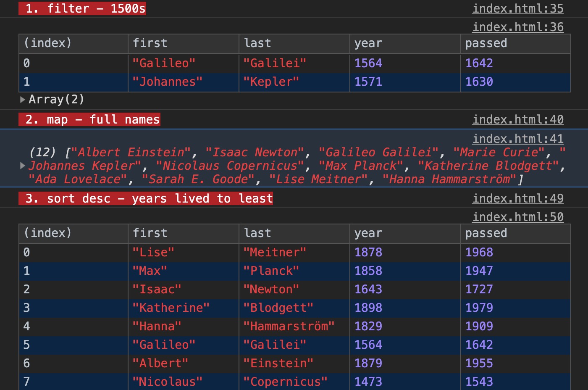
Task: Click the "Copernicus" last name cell
Action: click(294, 382)
